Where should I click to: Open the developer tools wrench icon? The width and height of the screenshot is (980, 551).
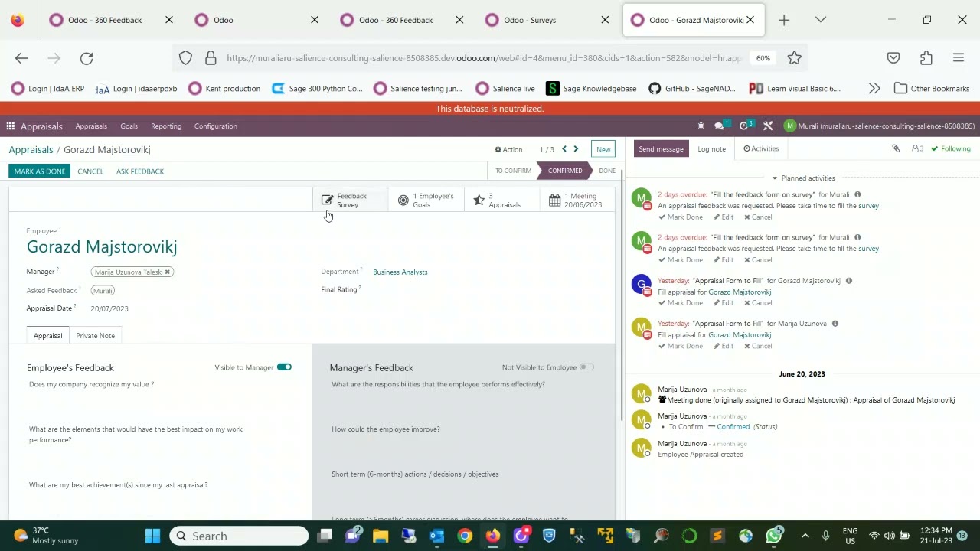pos(768,126)
